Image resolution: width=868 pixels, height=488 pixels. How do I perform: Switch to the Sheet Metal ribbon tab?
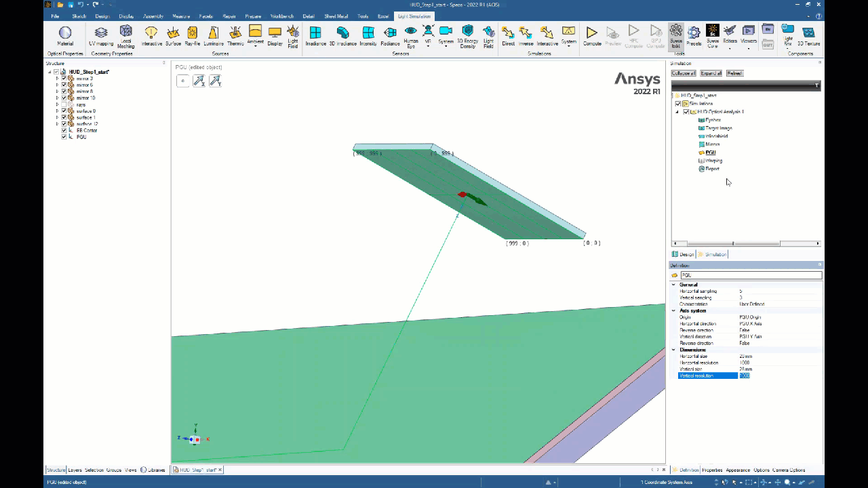point(336,16)
